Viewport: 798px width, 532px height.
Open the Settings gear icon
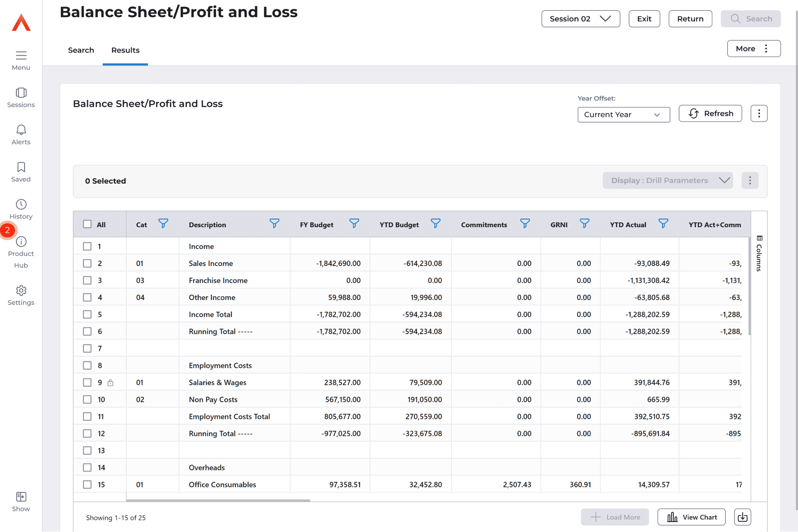(21, 291)
